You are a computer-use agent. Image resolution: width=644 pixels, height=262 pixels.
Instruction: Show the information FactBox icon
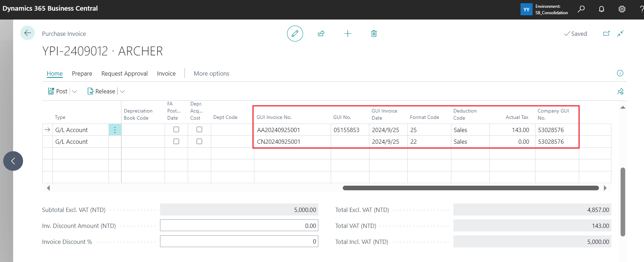(x=620, y=73)
